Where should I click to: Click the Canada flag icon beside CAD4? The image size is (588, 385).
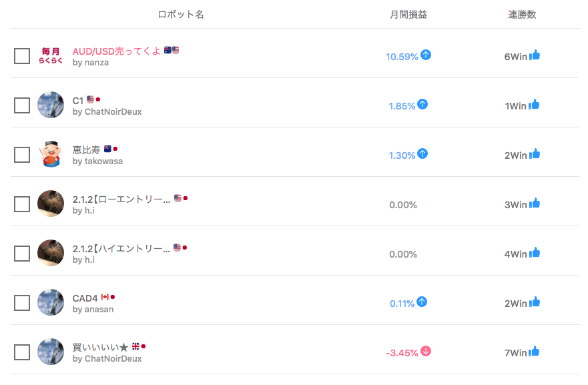pyautogui.click(x=105, y=297)
